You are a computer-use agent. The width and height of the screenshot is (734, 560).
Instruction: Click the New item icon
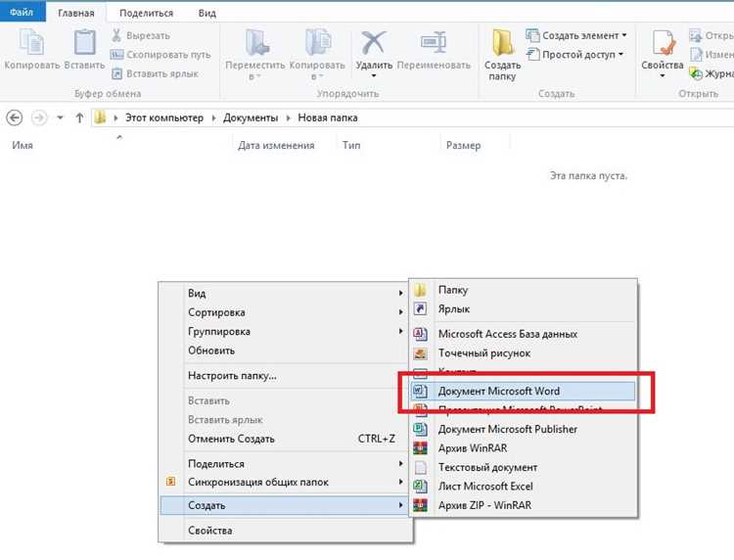[x=532, y=35]
